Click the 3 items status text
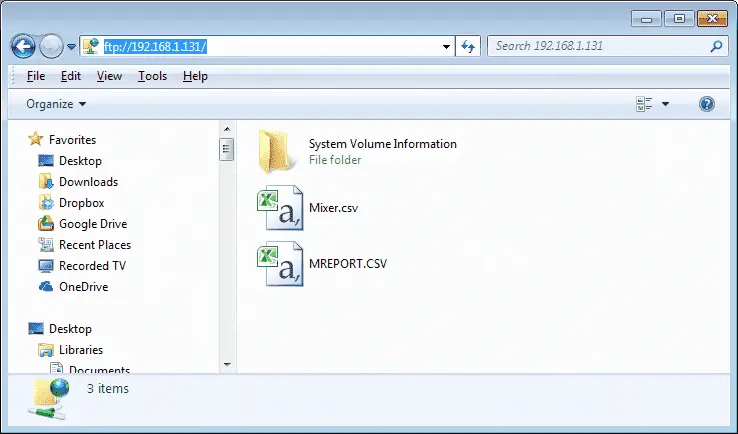This screenshot has width=738, height=434. 108,388
